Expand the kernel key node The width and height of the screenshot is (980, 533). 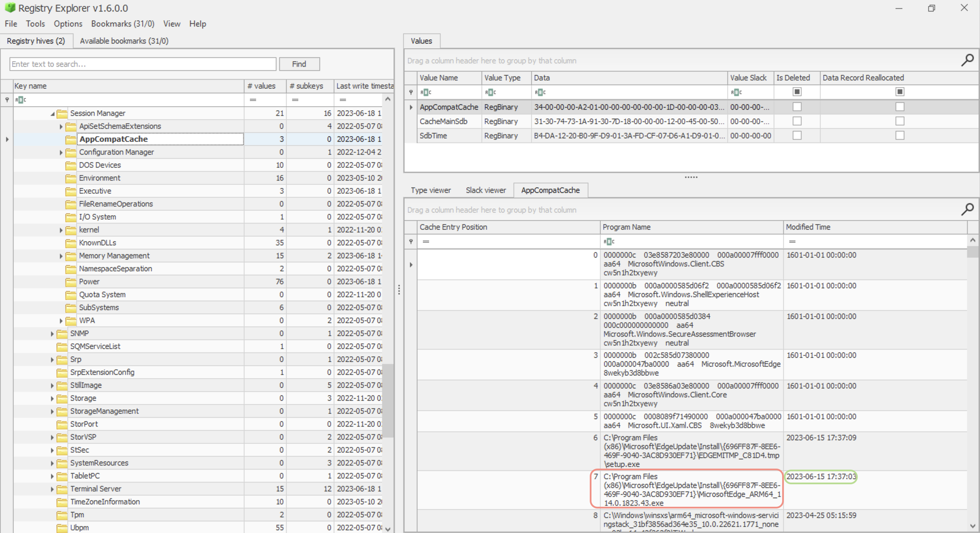[x=61, y=230]
